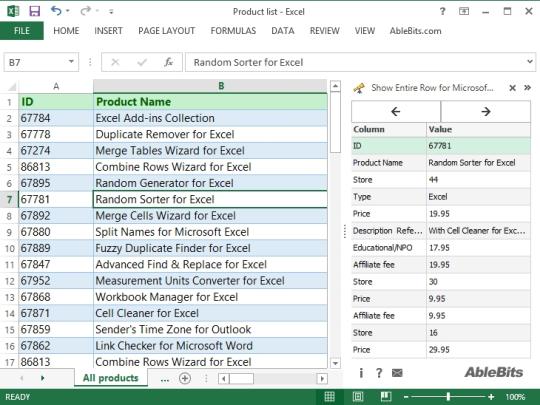
Task: Open the FORMULAS tab
Action: [233, 31]
